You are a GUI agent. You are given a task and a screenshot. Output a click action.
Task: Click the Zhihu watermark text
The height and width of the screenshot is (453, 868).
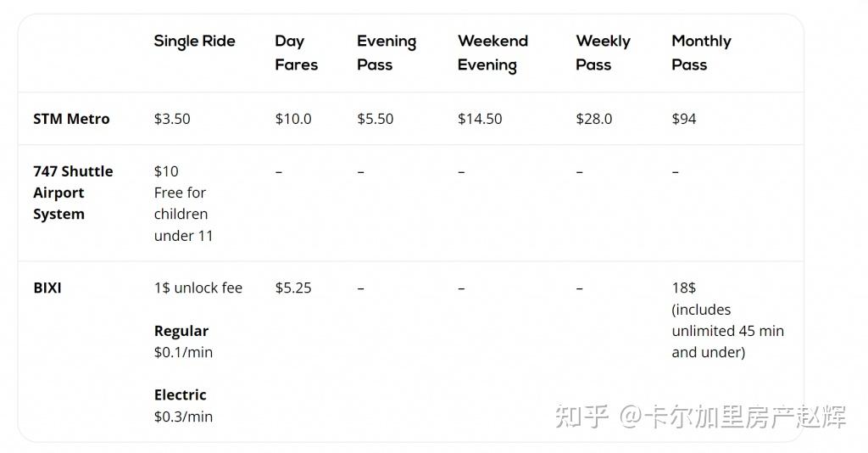tap(700, 417)
